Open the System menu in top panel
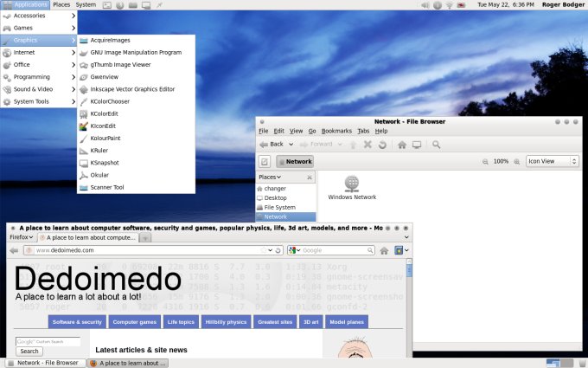 pos(86,5)
